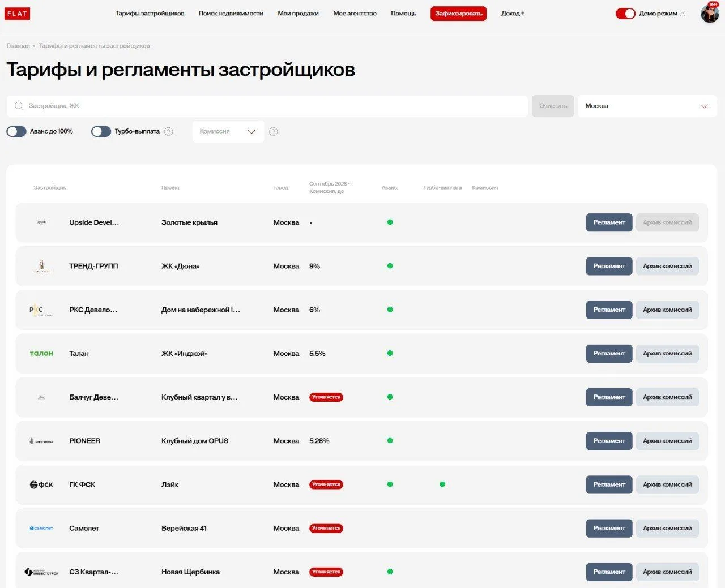Click project name Клубный дом OPUS

point(195,441)
